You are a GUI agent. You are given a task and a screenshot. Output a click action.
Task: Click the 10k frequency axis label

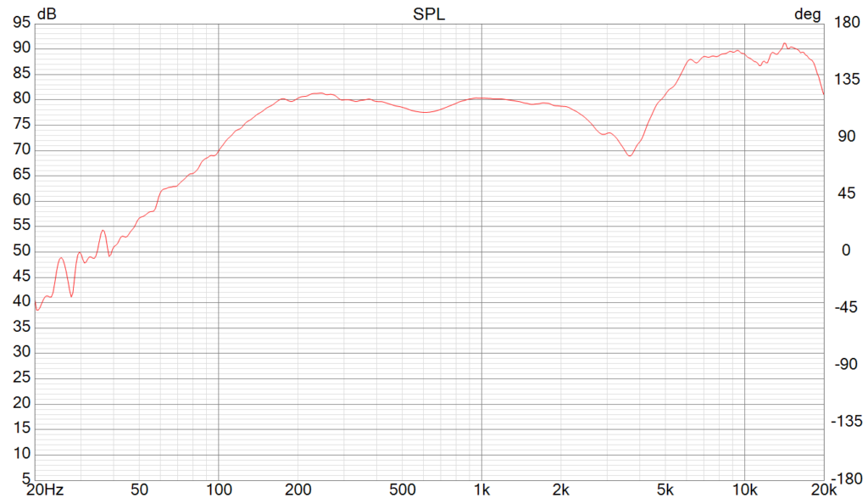coord(744,490)
